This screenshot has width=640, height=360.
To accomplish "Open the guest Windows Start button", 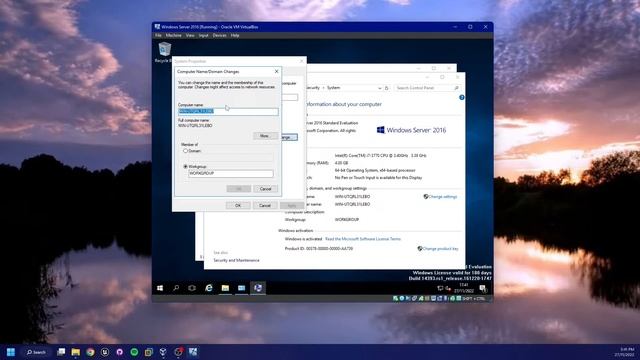I will [160, 288].
